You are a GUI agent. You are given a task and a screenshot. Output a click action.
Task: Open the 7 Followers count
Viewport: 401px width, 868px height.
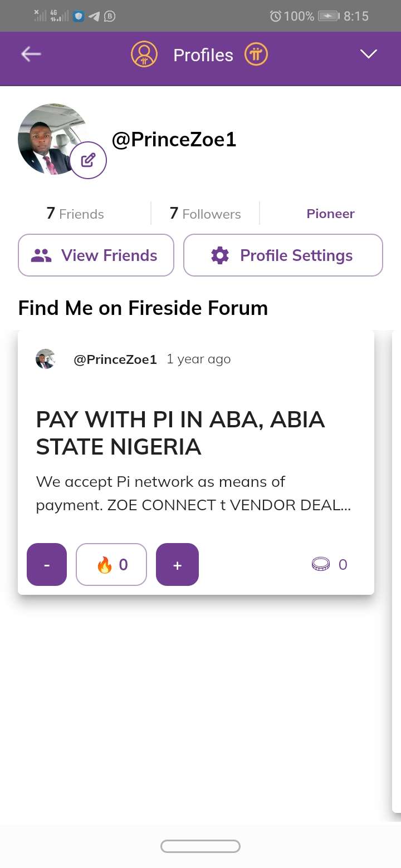click(205, 214)
